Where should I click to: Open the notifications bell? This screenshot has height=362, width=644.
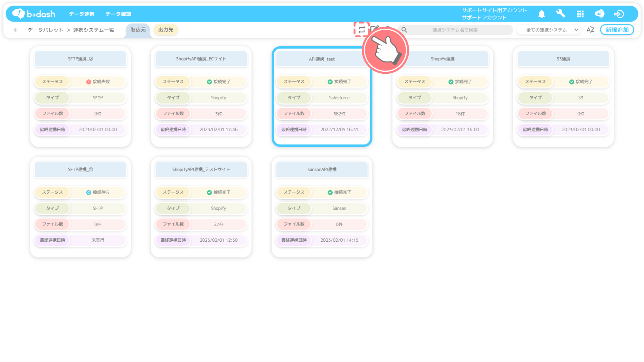(542, 14)
